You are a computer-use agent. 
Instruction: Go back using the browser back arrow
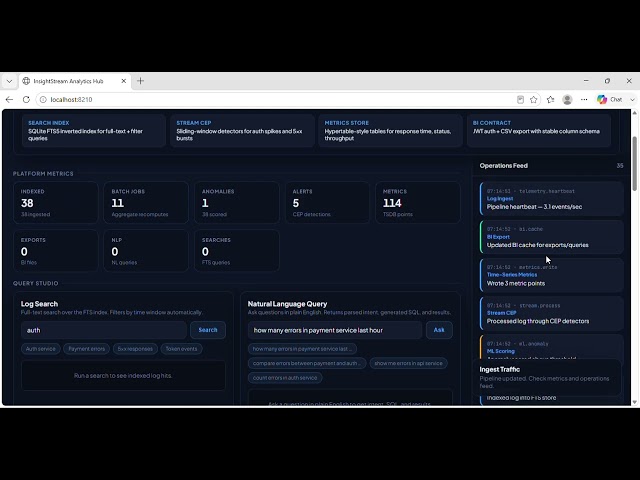[9, 100]
